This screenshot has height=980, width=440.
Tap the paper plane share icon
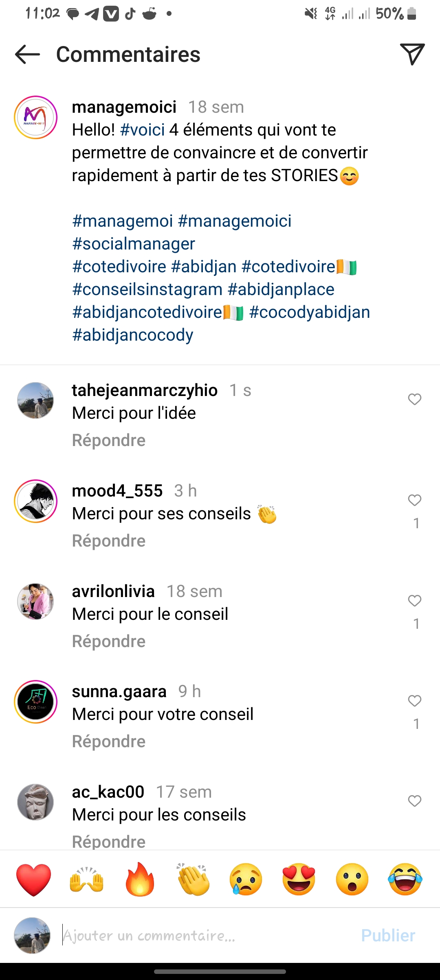[x=412, y=54]
